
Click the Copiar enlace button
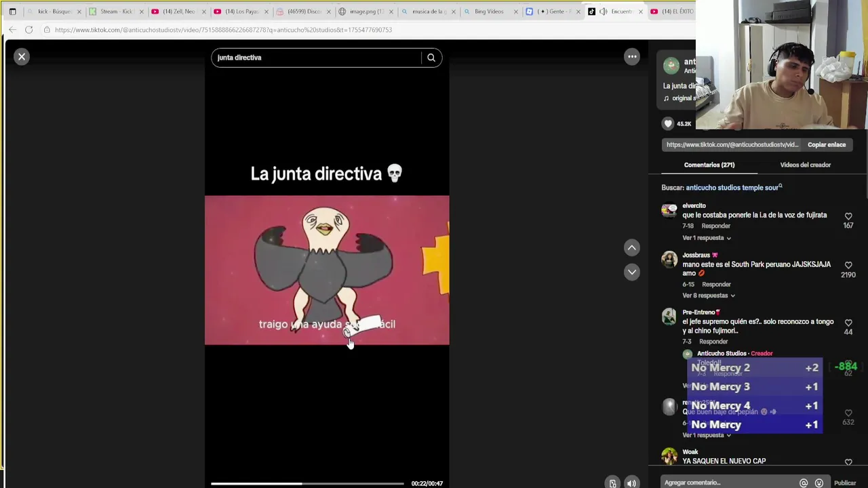click(x=827, y=144)
